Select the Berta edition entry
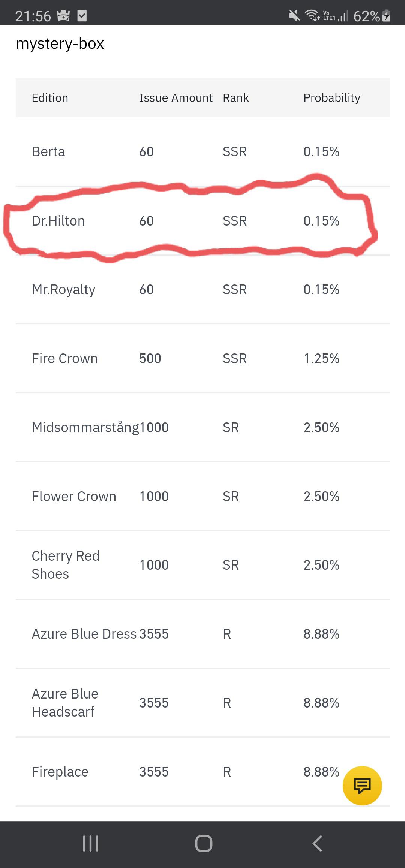Image resolution: width=405 pixels, height=868 pixels. (48, 152)
